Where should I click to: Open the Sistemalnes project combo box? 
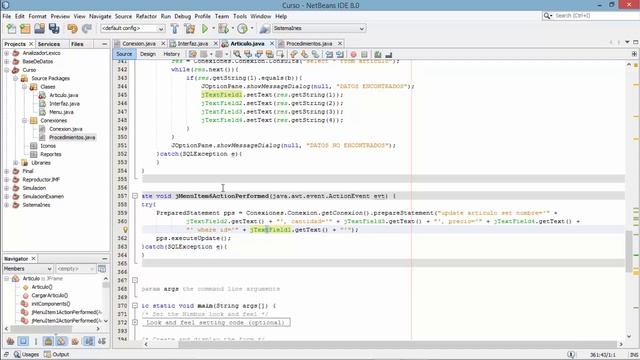click(x=318, y=28)
